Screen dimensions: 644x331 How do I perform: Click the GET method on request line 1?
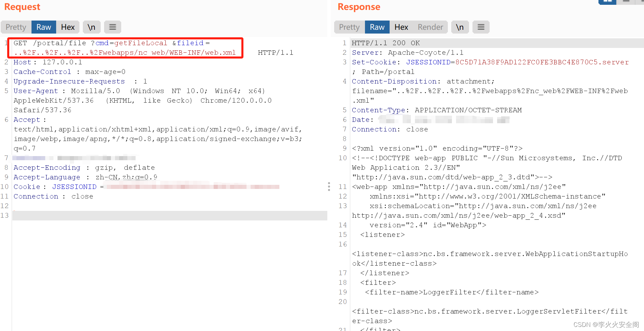click(x=20, y=43)
